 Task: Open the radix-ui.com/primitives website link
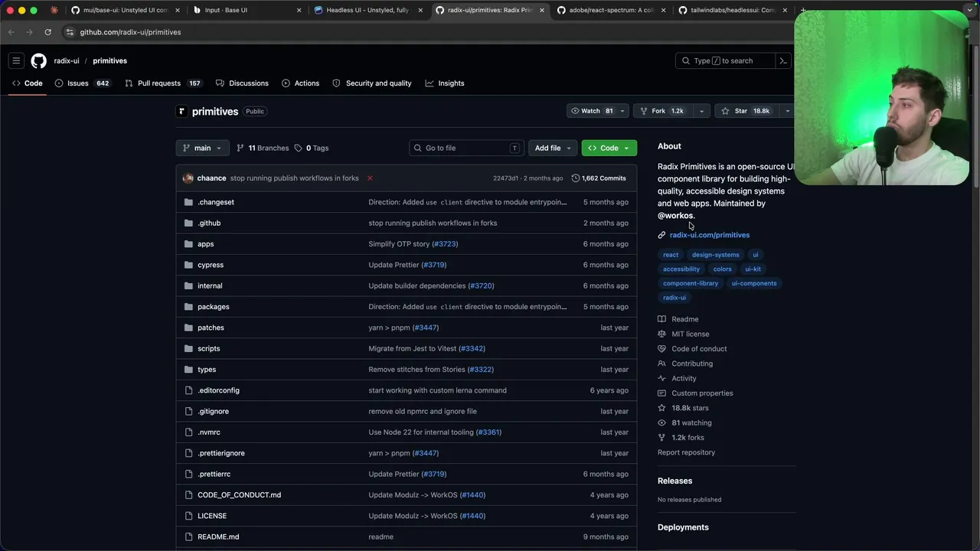click(710, 235)
